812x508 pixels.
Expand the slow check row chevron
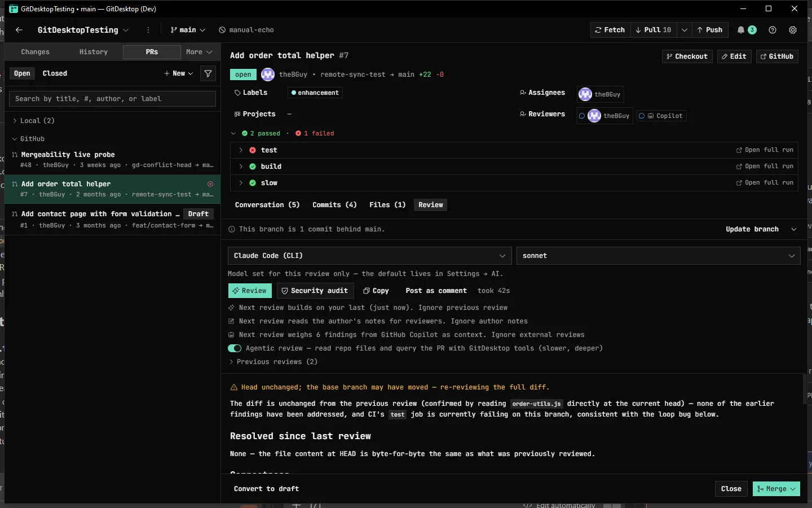point(241,183)
